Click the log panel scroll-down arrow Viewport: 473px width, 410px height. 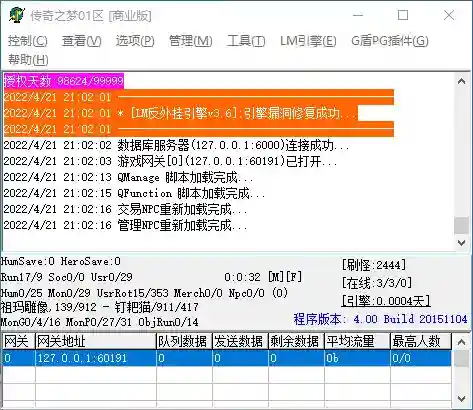coord(462,243)
